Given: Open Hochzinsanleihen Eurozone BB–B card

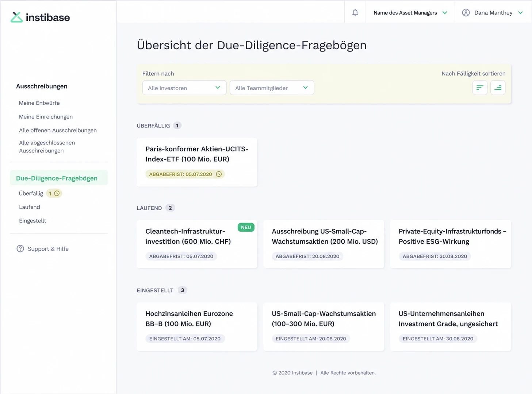Looking at the screenshot, I should pyautogui.click(x=197, y=327).
